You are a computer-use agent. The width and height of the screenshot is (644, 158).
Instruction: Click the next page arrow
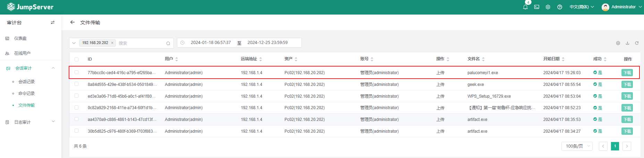[x=627, y=146]
